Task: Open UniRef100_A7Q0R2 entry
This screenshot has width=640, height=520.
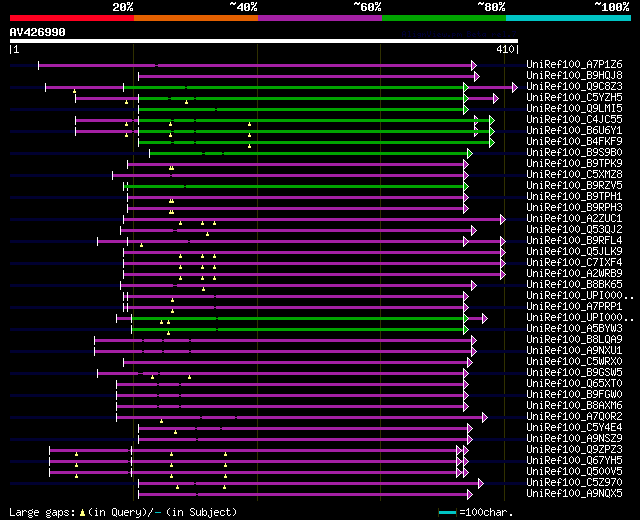Action: click(x=574, y=417)
